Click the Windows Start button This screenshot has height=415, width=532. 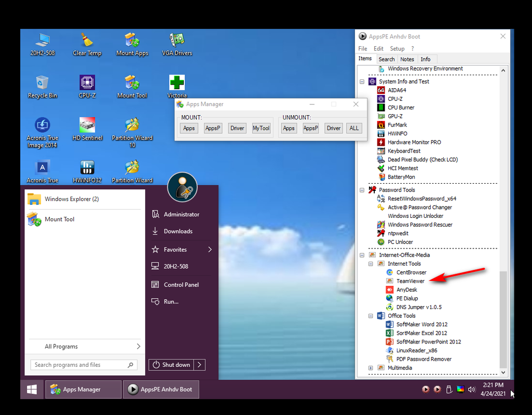[32, 389]
